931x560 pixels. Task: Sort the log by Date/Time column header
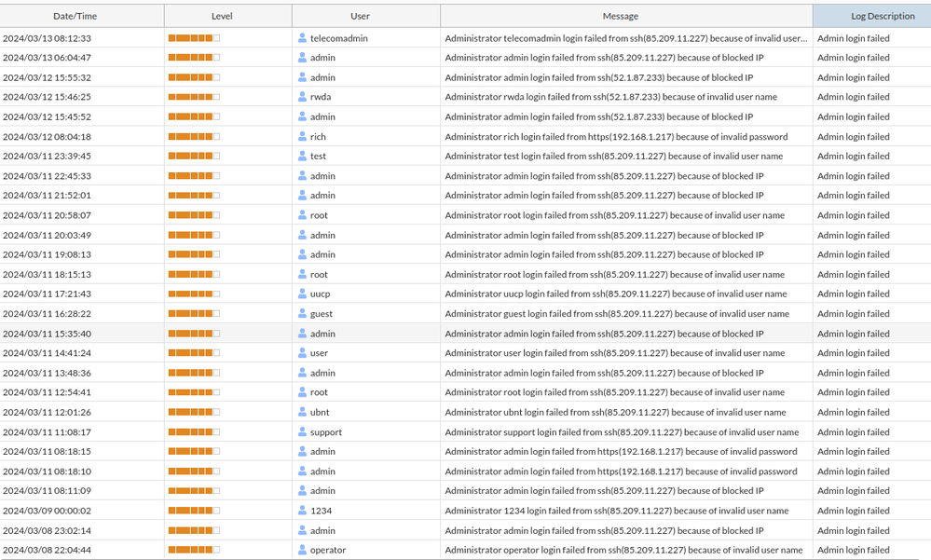(75, 16)
